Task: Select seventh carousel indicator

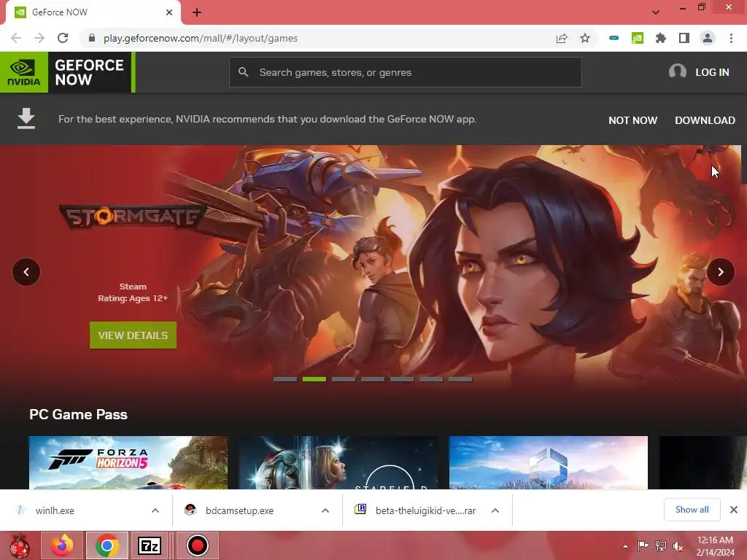Action: [x=460, y=379]
